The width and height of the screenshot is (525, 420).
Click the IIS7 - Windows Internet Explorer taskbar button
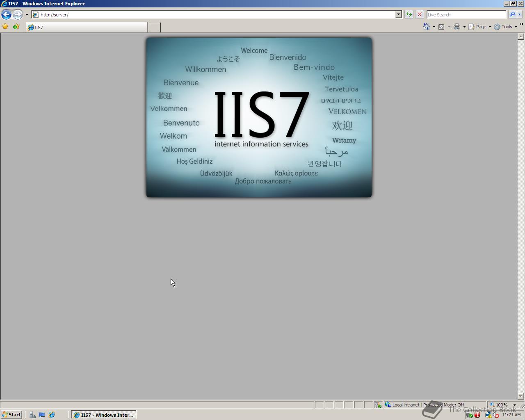(104, 415)
